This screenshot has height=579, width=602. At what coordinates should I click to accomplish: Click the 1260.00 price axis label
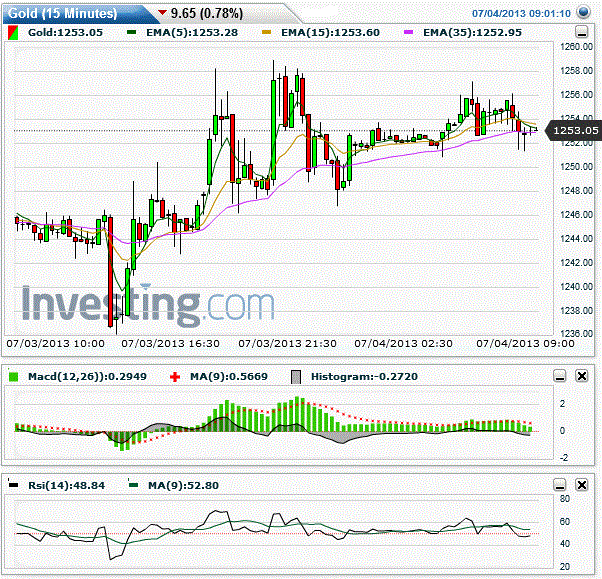(x=576, y=47)
